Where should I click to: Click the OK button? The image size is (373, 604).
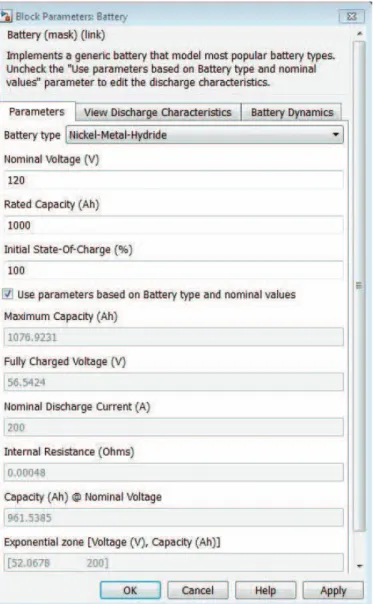tap(130, 590)
